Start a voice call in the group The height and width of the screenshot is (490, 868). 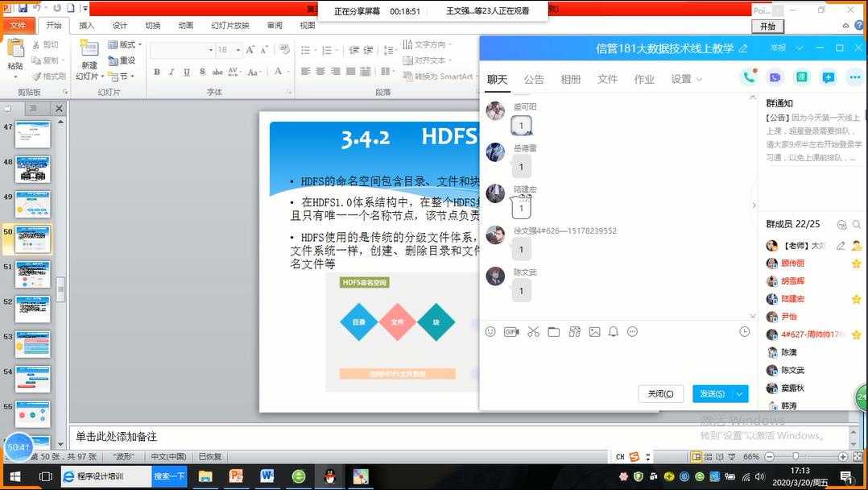[x=750, y=77]
